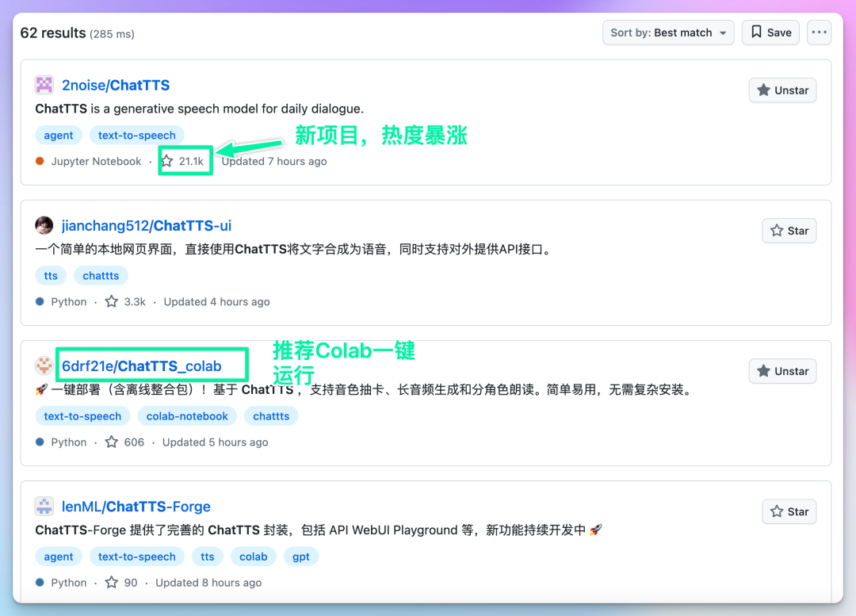This screenshot has width=856, height=616.
Task: Open the ellipsis options menu
Action: (x=819, y=33)
